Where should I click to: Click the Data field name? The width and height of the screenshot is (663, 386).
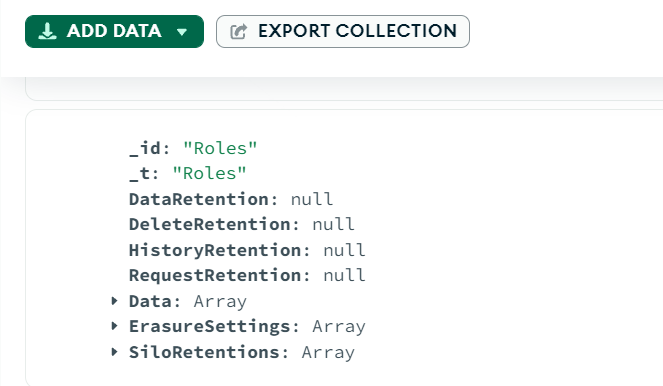tap(151, 301)
